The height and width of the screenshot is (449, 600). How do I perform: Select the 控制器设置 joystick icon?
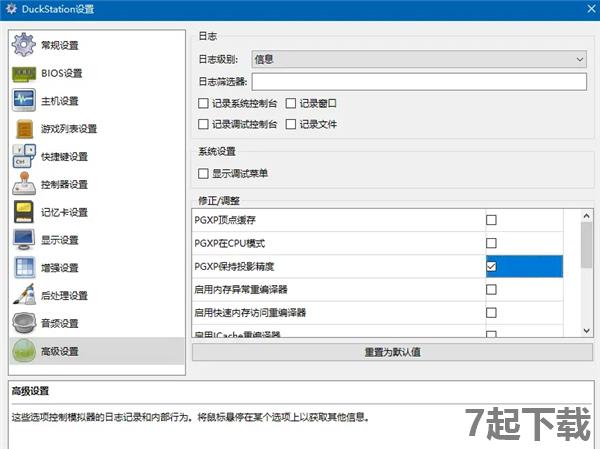24,184
